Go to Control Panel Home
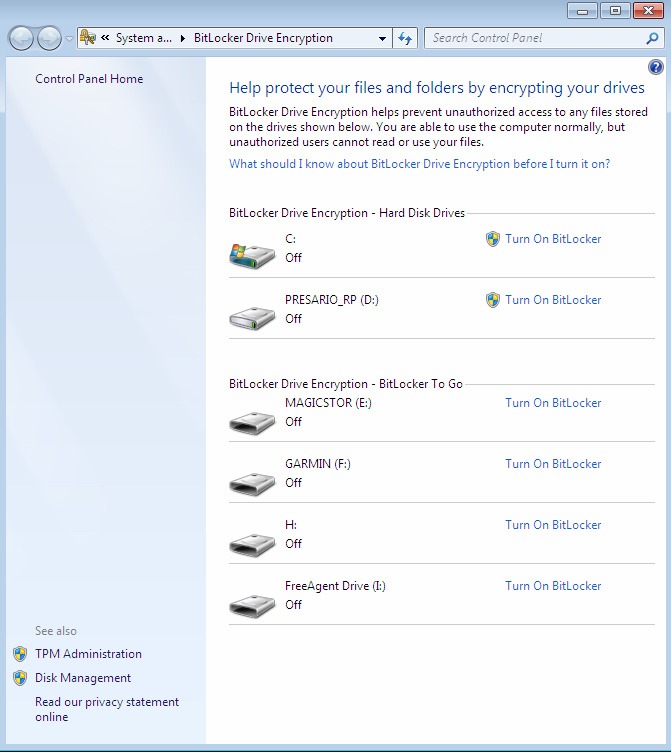 [x=89, y=79]
